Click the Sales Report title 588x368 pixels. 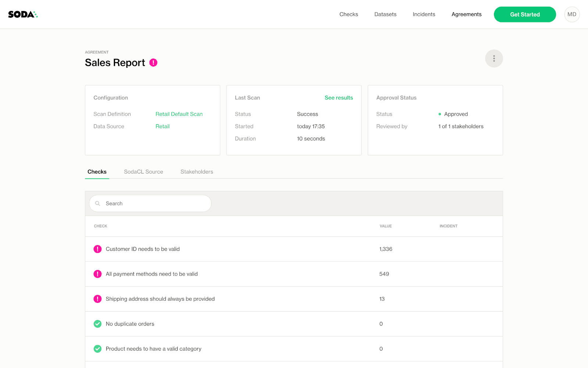click(x=115, y=63)
